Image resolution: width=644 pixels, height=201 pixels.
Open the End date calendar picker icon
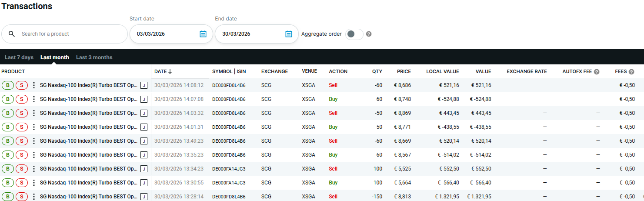pyautogui.click(x=289, y=34)
